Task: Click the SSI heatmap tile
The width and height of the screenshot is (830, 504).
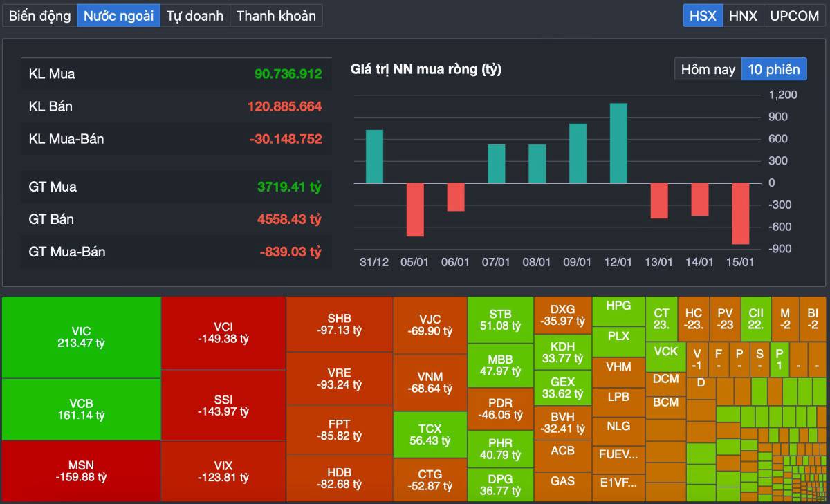Action: [x=223, y=405]
